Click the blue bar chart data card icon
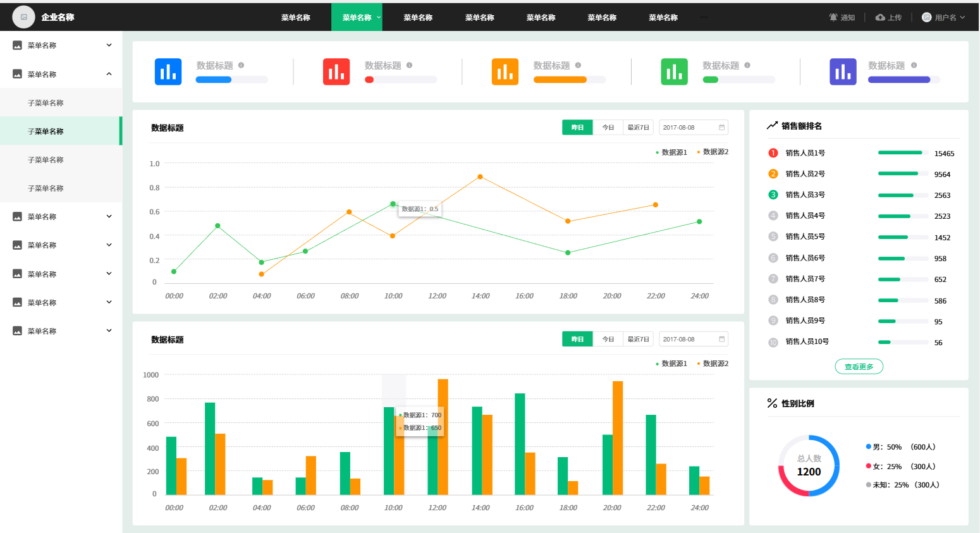This screenshot has height=533, width=980. point(168,71)
